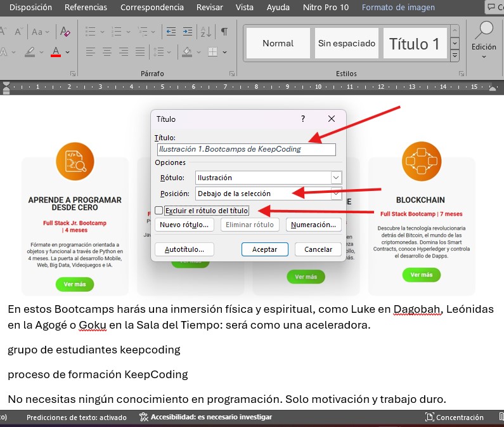
Task: Expand the bullets dropdown arrow
Action: tap(102, 32)
